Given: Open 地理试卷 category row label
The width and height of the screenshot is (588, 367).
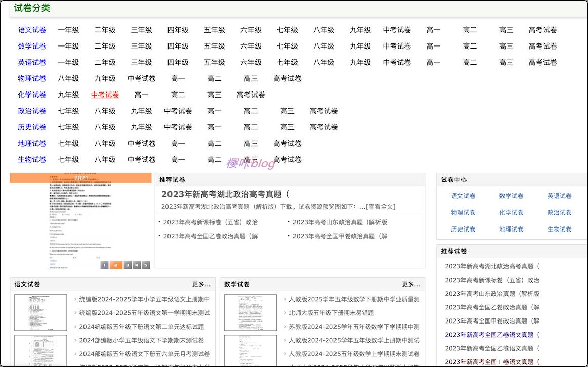Looking at the screenshot, I should (x=32, y=143).
